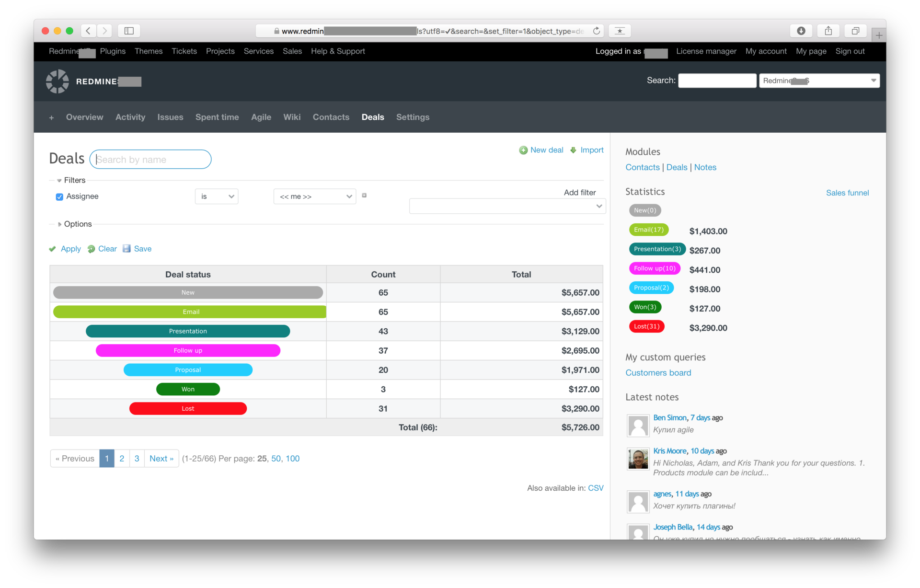The image size is (920, 588).
Task: Click the Search by name input field
Action: pyautogui.click(x=151, y=159)
